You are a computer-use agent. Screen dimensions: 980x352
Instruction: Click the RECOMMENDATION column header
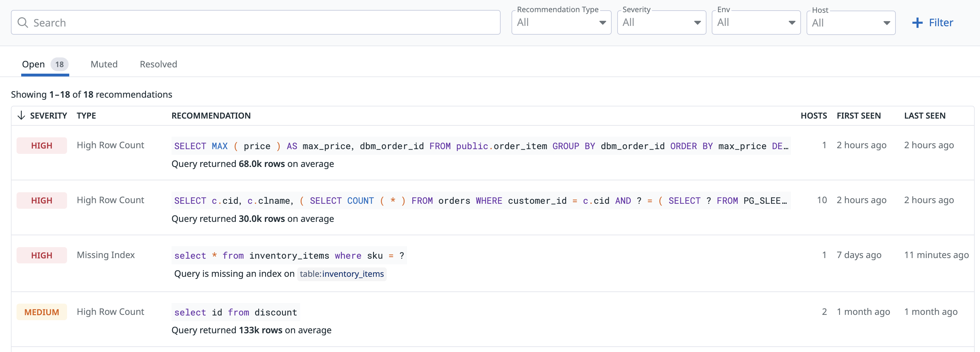click(x=211, y=115)
